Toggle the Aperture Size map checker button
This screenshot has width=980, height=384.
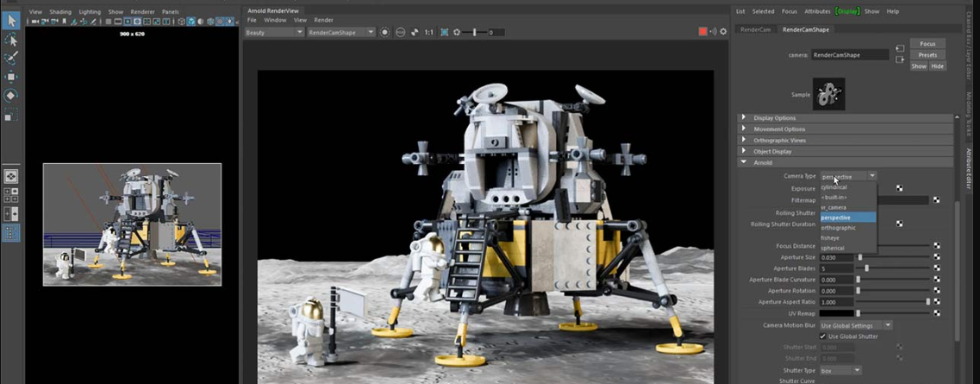tap(937, 257)
